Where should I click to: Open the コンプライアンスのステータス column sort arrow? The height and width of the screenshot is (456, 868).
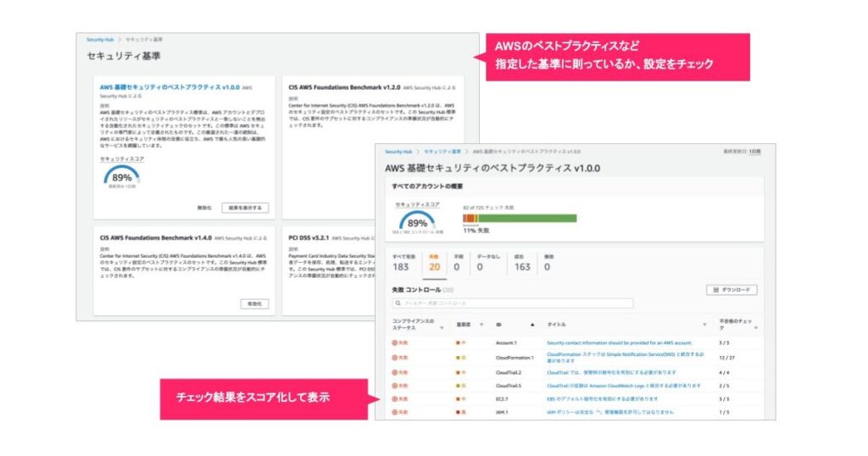(x=442, y=326)
